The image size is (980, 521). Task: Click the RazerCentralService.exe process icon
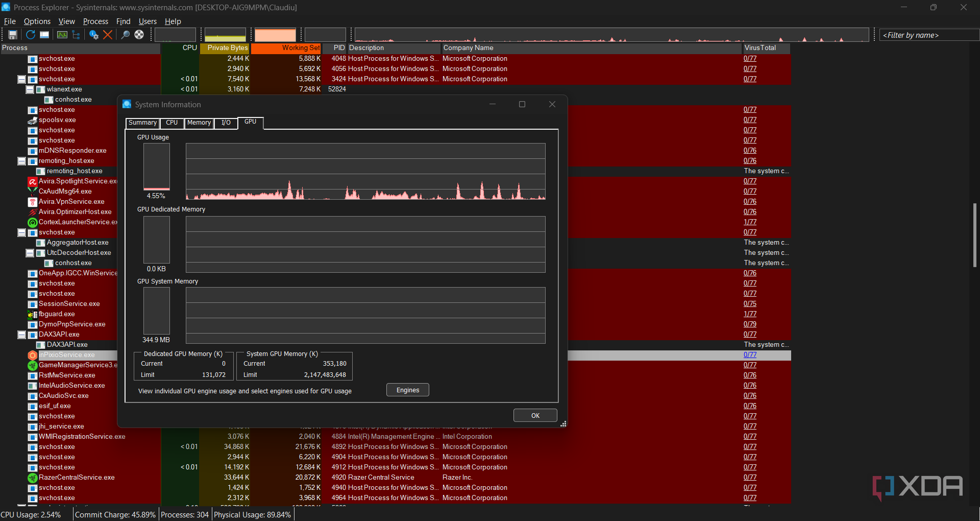[x=32, y=478]
